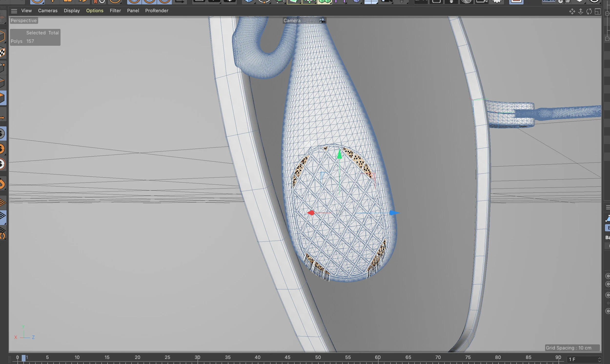Toggle the Workplane mode icon
This screenshot has width=610, height=364.
tap(3, 217)
